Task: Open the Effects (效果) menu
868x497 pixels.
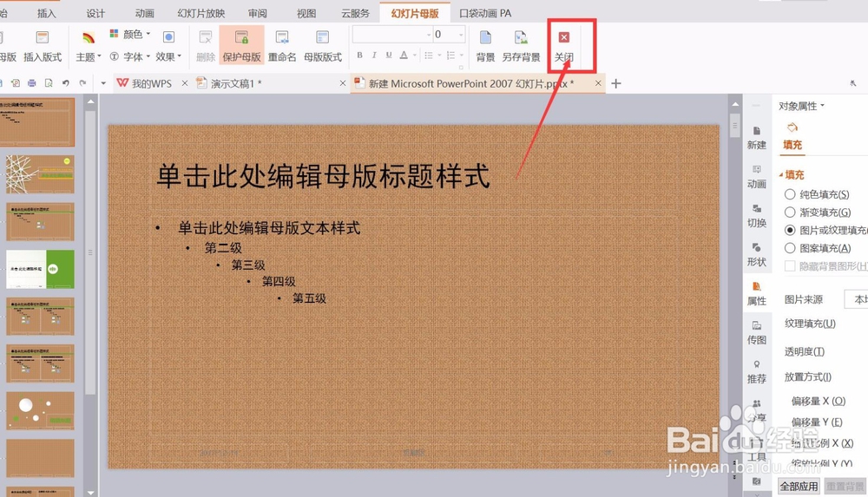Action: point(168,45)
